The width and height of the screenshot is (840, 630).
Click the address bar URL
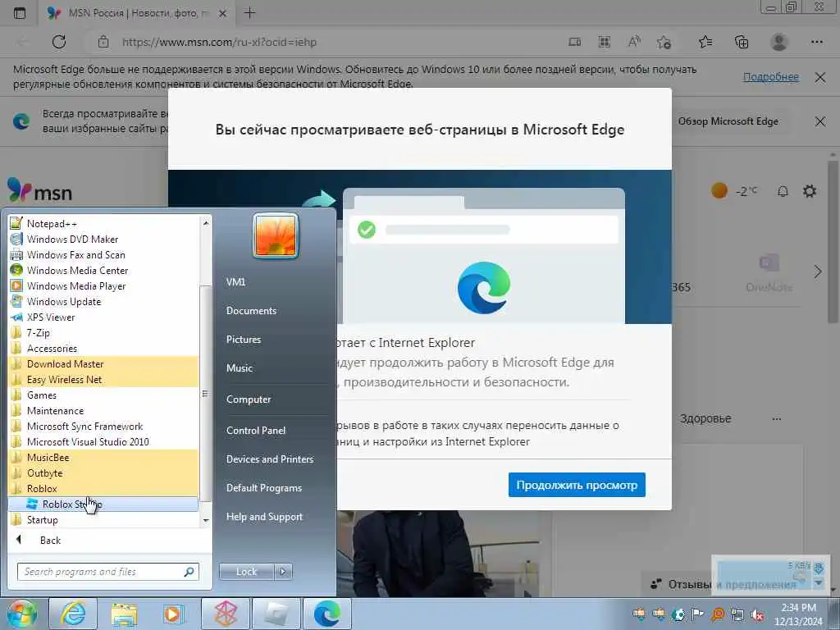[x=219, y=42]
